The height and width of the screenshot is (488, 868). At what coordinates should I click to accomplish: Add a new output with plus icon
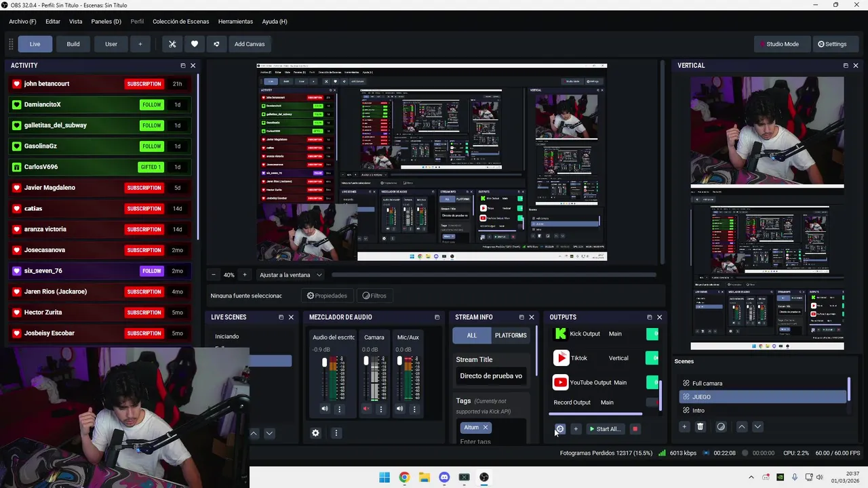point(576,429)
